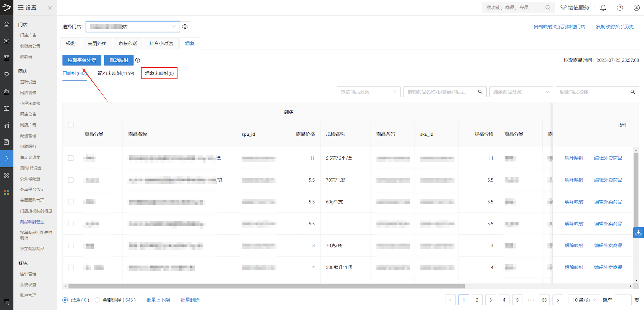This screenshot has width=644, height=310.
Task: Check the row with 9.5克*6个/盒
Action: (71, 158)
